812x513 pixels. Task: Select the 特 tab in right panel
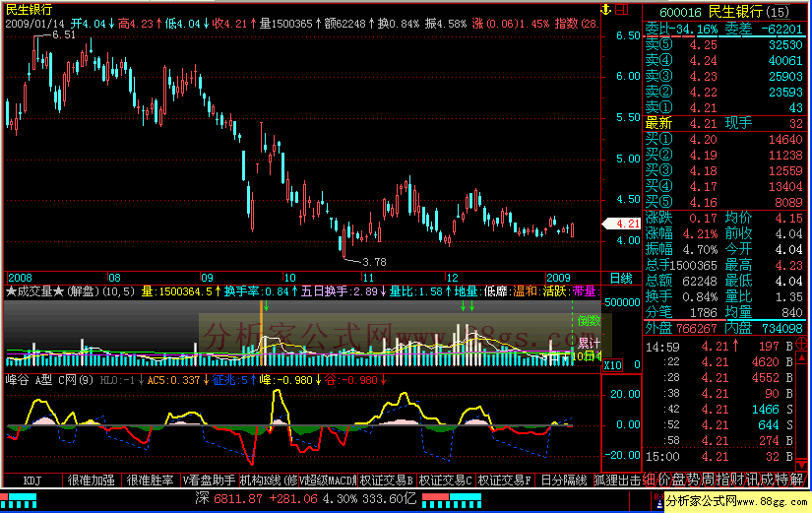pyautogui.click(x=783, y=480)
